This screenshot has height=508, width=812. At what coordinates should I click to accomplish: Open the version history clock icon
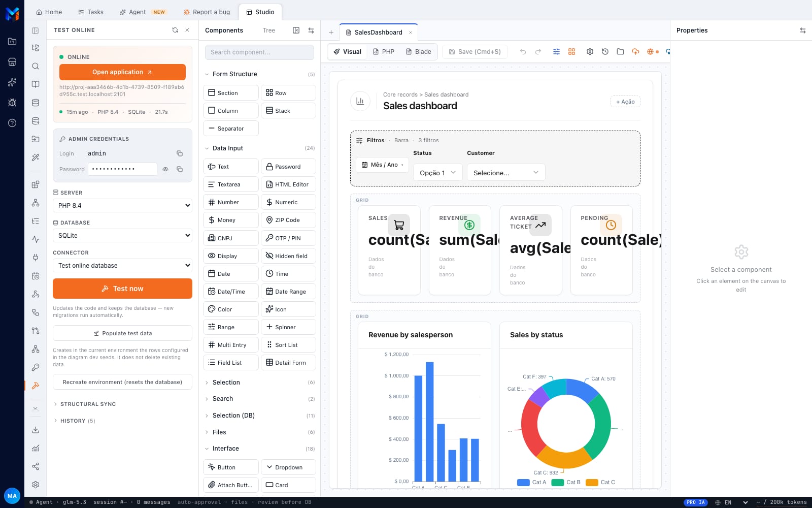tap(605, 52)
